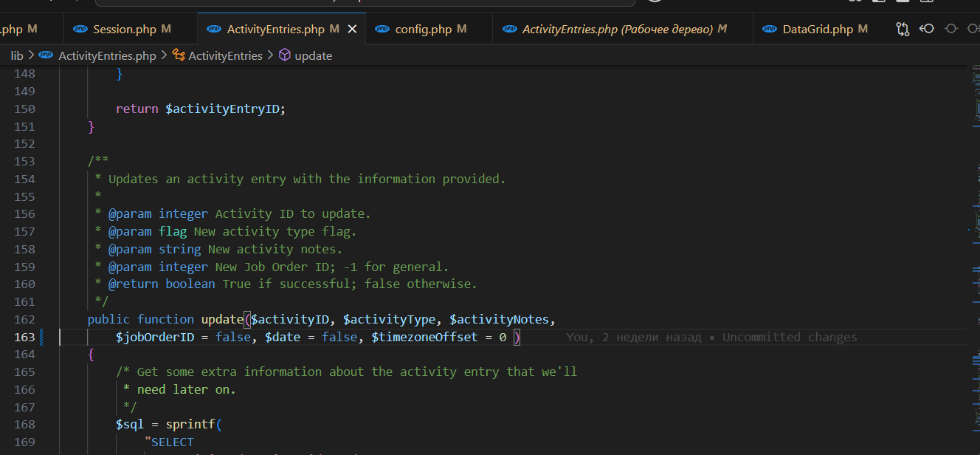This screenshot has width=980, height=455.
Task: Expand the lib folder breadcrumb
Action: point(17,55)
